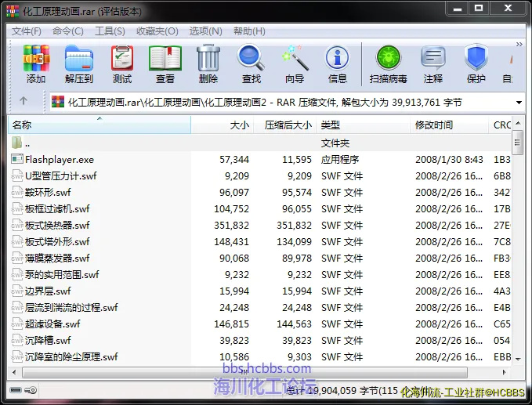Click the WinRAR title bar icon
Screen dimensions: 532x405
(x=13, y=10)
